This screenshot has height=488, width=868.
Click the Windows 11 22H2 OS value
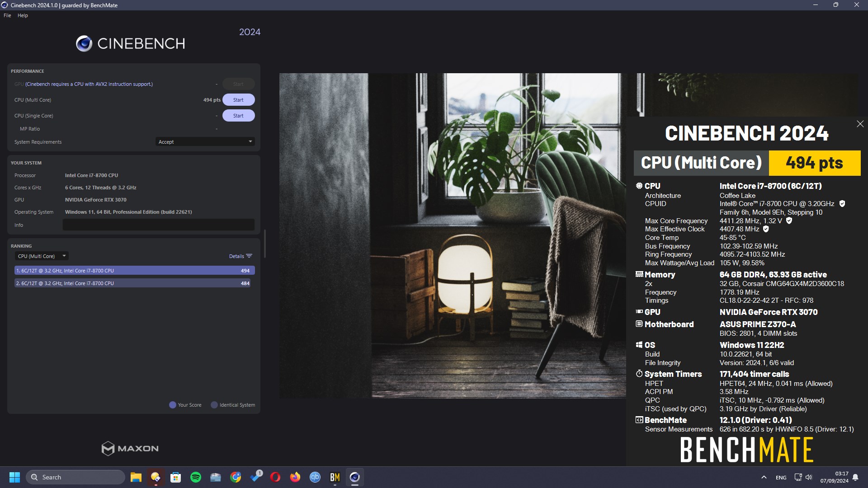click(x=752, y=345)
